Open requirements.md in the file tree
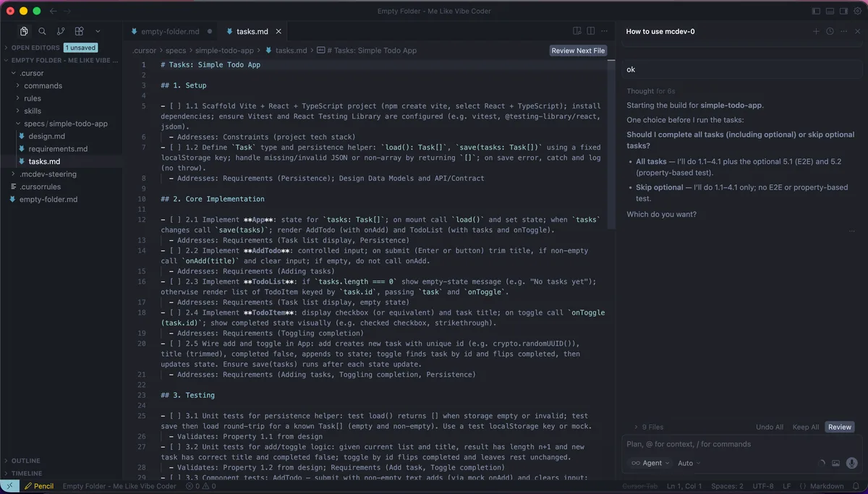The width and height of the screenshot is (868, 494). 58,148
